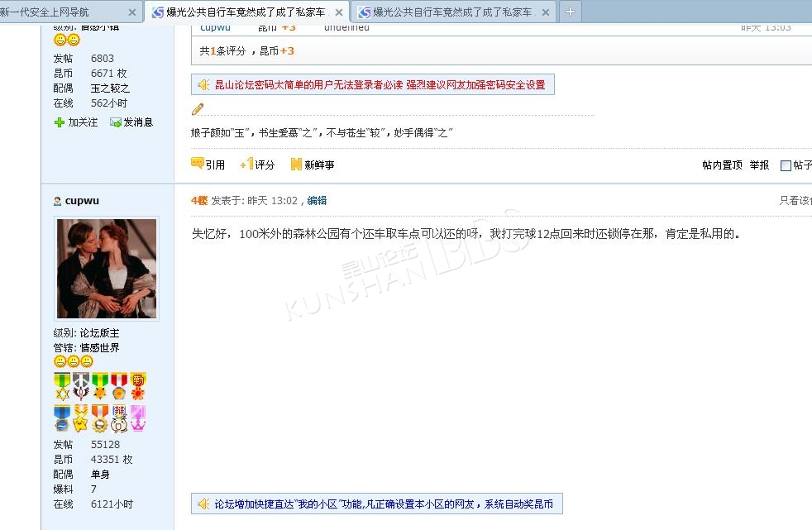Click the purple crown medal badge
Image resolution: width=812 pixels, height=530 pixels.
tap(138, 418)
